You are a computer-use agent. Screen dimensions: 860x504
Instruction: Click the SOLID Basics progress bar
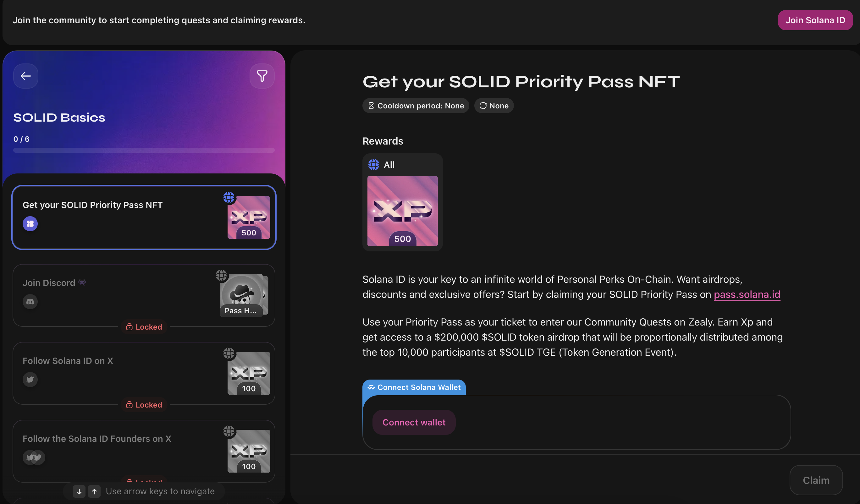coord(144,150)
